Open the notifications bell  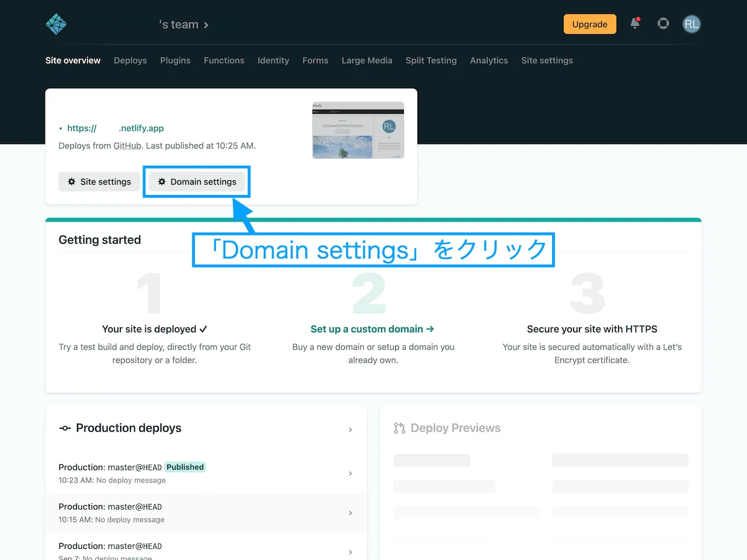pyautogui.click(x=635, y=24)
